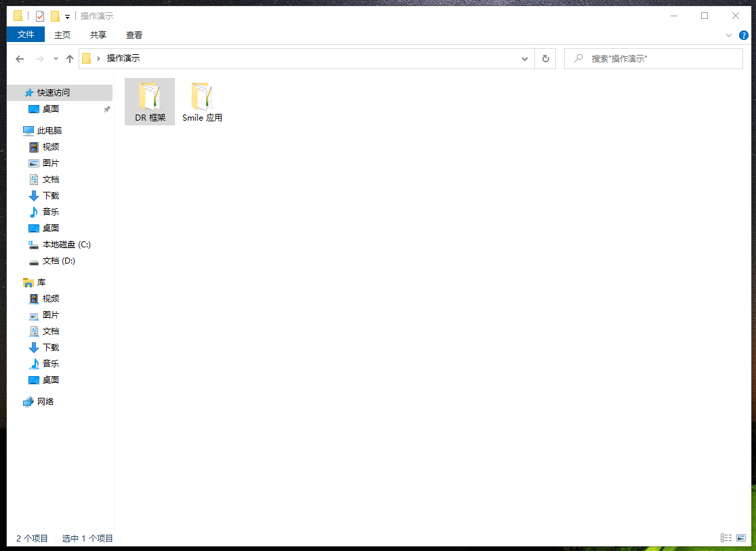Select 本地磁盘 (C:) in navigation pane
Viewport: 756px width, 551px height.
[x=66, y=245]
